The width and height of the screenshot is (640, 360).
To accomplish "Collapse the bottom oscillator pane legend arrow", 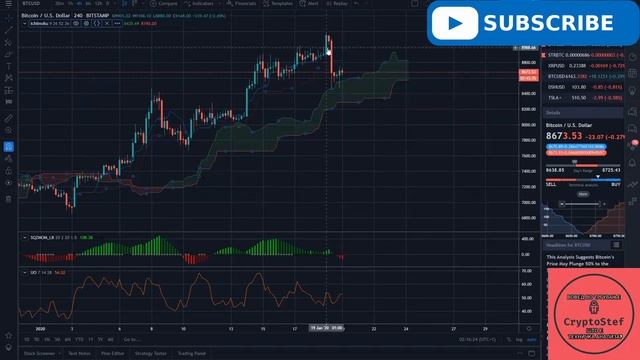I will coord(24,272).
